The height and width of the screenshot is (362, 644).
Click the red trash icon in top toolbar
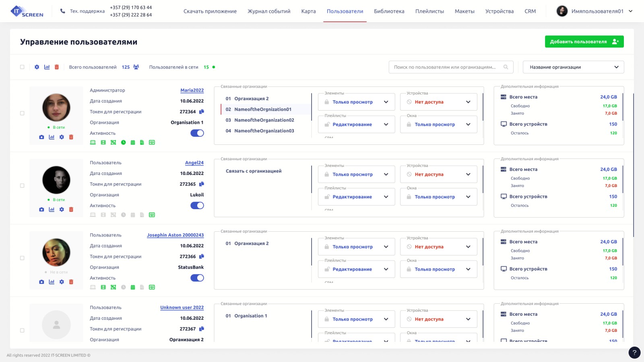[x=57, y=67]
